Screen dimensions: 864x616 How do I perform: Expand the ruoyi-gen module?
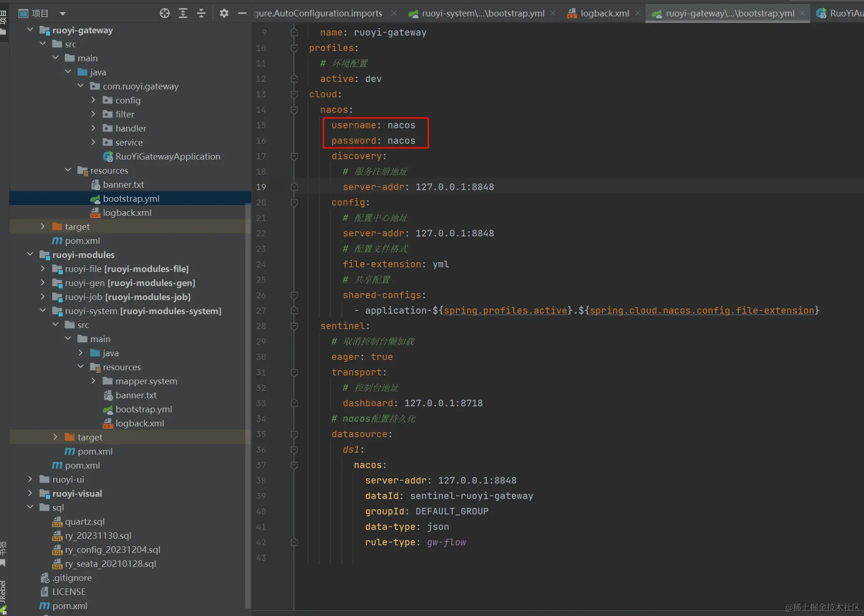tap(43, 283)
